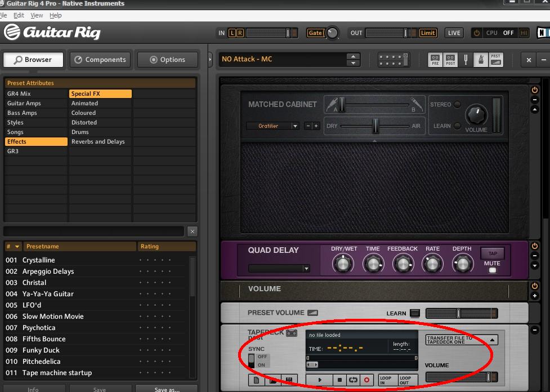The image size is (550, 392).
Task: Open the Help menu
Action: point(55,15)
